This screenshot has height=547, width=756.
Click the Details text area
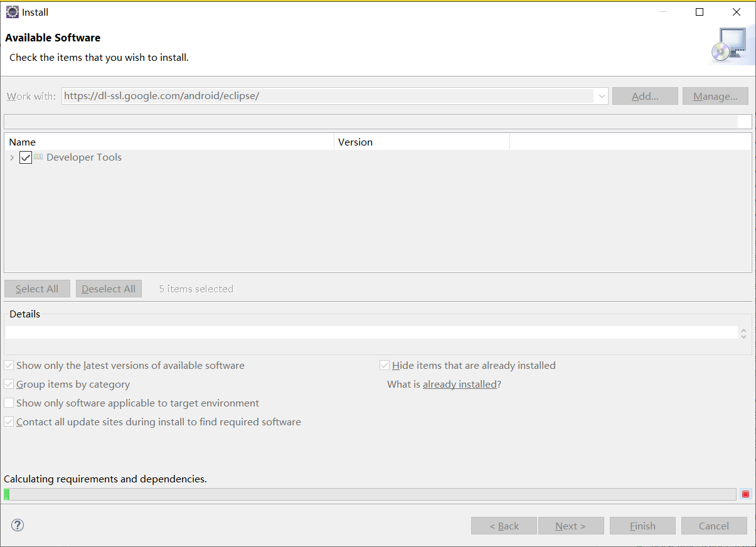pyautogui.click(x=371, y=332)
